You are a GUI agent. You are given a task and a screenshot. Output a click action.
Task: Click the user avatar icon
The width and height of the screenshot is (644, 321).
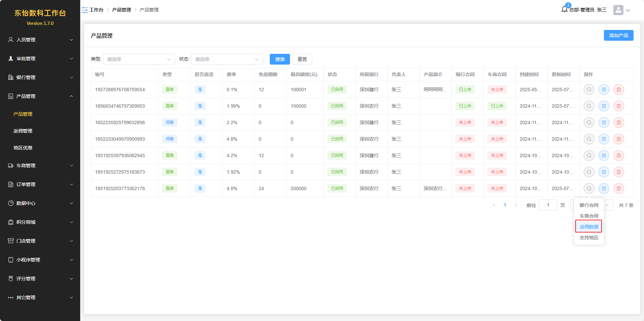pyautogui.click(x=618, y=10)
